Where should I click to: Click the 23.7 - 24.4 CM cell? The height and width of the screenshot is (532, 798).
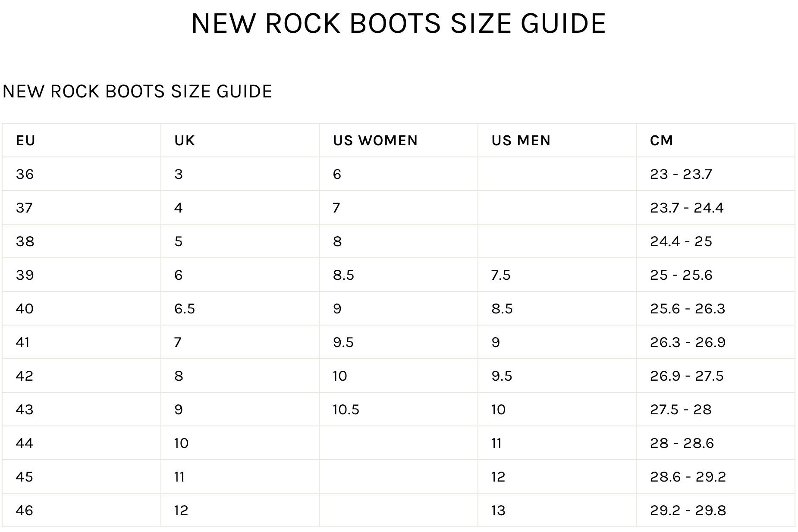pos(686,208)
